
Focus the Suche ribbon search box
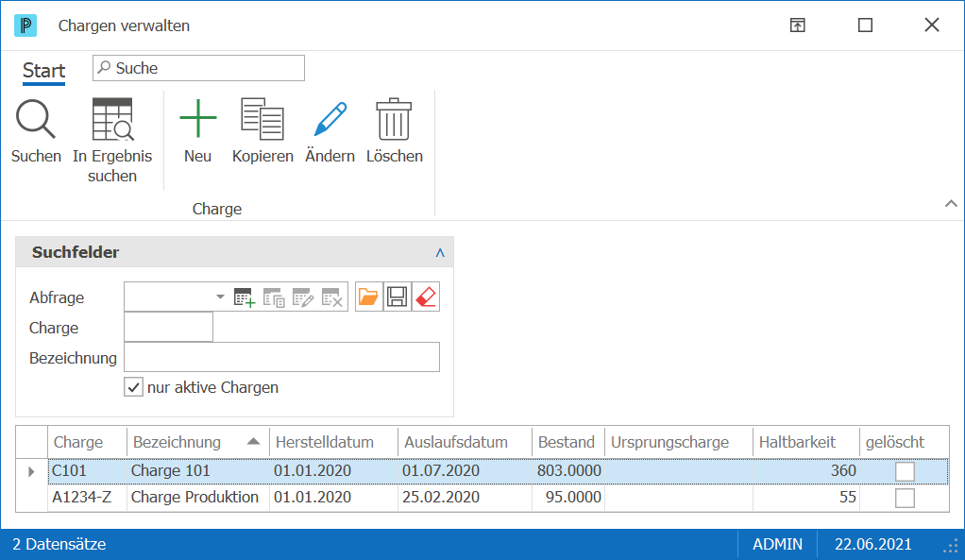[198, 68]
